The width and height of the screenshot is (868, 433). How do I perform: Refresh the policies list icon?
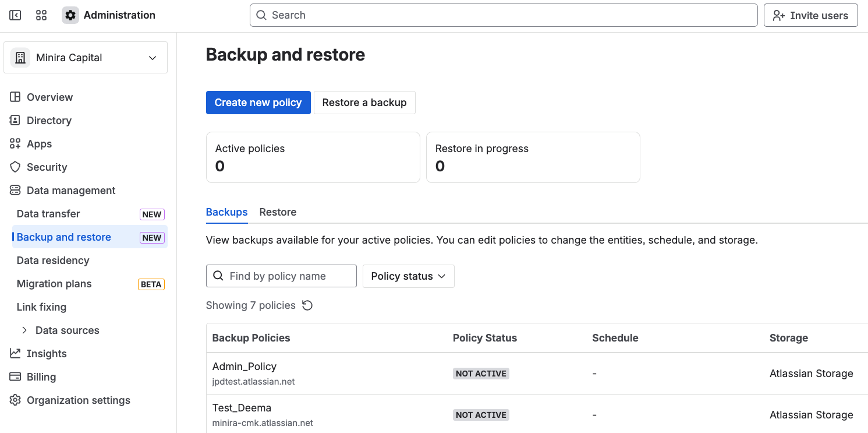[307, 305]
